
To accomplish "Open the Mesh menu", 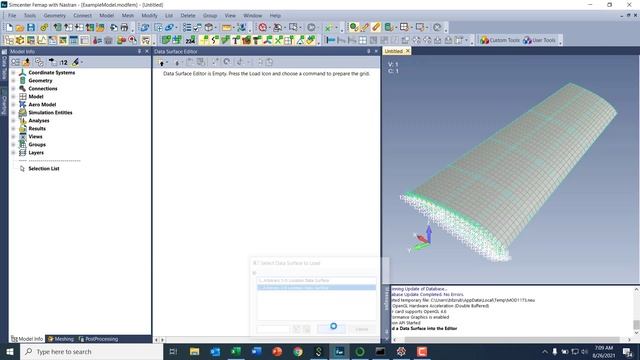I will [127, 16].
